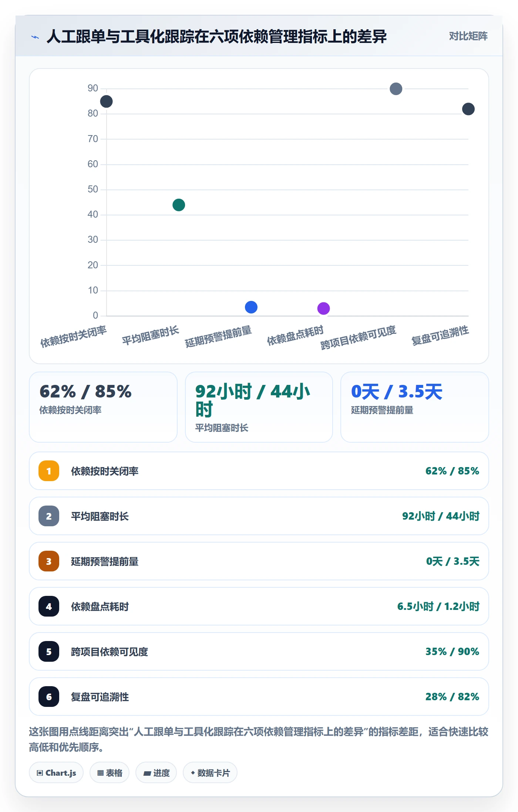
Task: Open the 跨项目依赖可见度 list row
Action: [259, 651]
